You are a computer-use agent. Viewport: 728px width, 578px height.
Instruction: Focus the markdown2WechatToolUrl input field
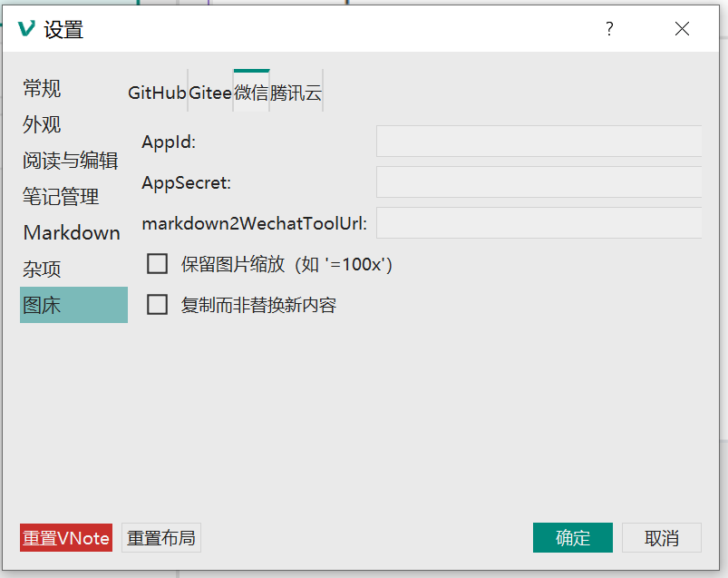pyautogui.click(x=539, y=223)
